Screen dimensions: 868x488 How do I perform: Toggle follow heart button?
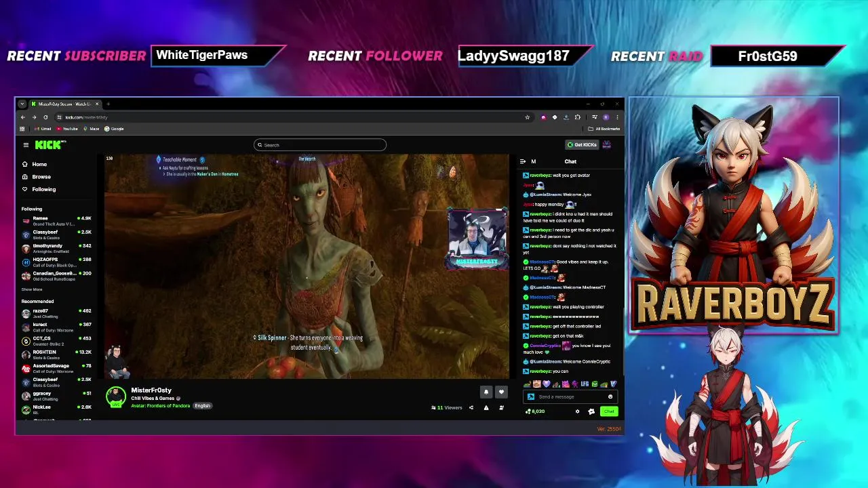[x=501, y=392]
